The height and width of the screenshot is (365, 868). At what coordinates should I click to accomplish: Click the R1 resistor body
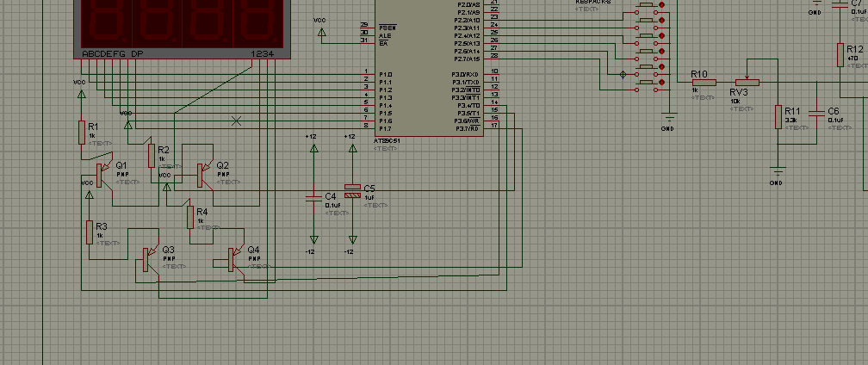tap(82, 133)
